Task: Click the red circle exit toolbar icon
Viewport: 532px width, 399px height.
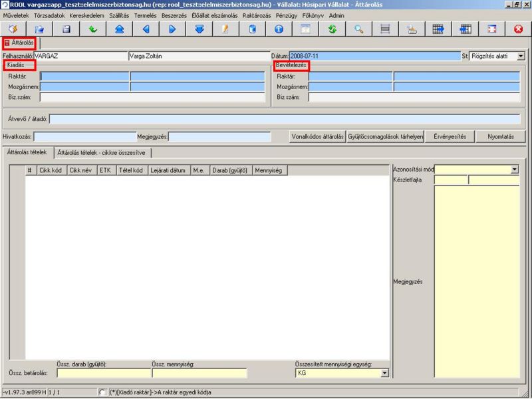Action: [518, 29]
